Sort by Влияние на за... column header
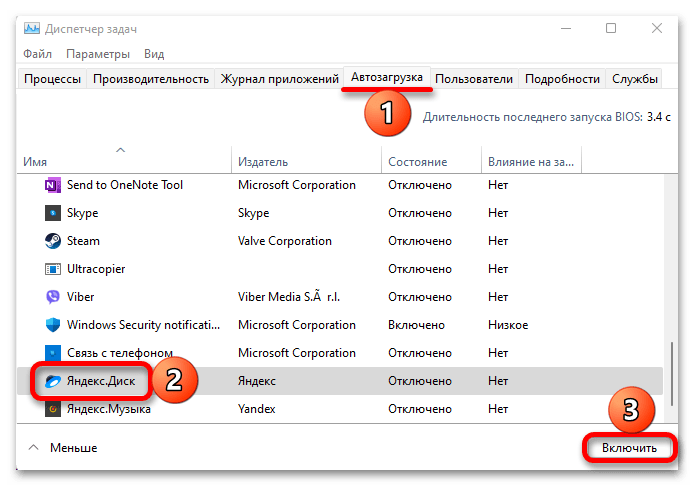The height and width of the screenshot is (486, 694). [531, 162]
